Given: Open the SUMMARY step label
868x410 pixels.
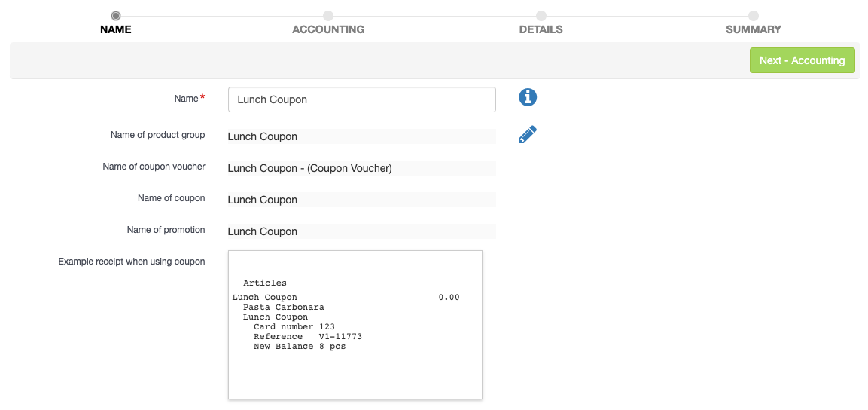Looking at the screenshot, I should tap(754, 29).
